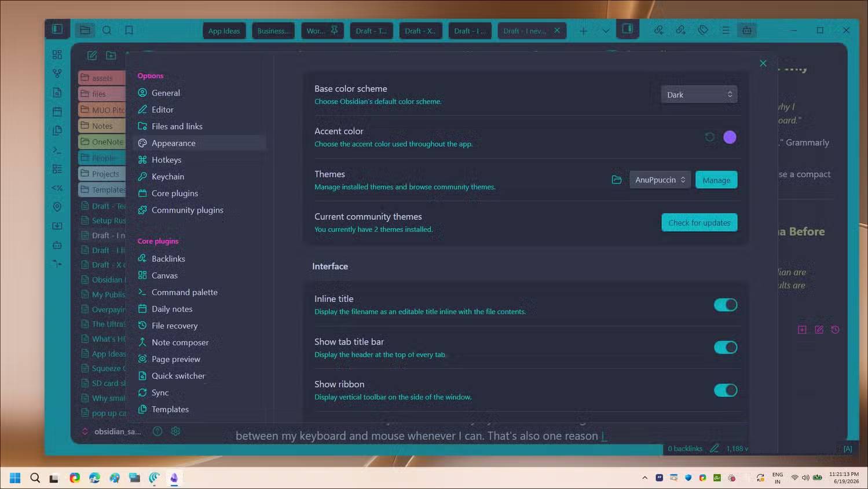Collapse the left sidebar with the toggle icon

pos(57,29)
